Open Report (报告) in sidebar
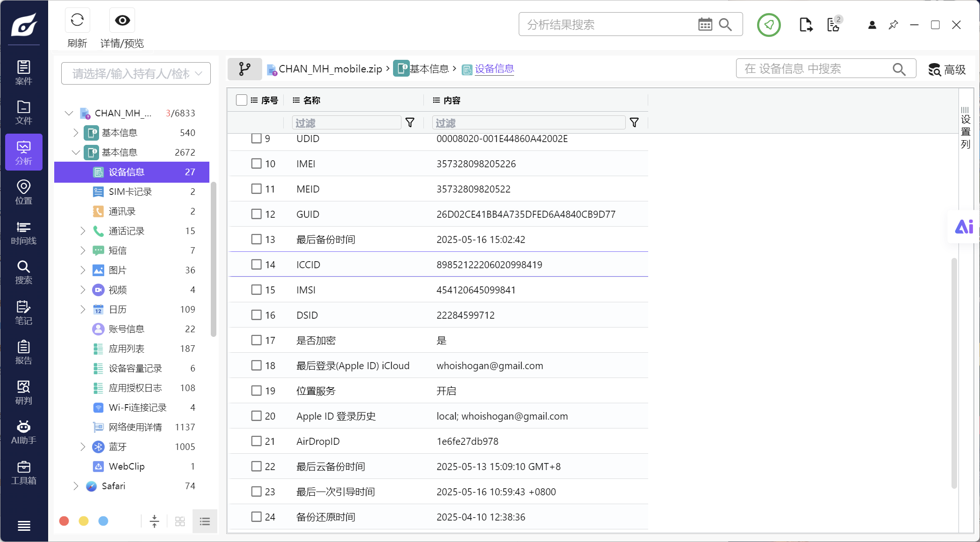 pyautogui.click(x=24, y=352)
